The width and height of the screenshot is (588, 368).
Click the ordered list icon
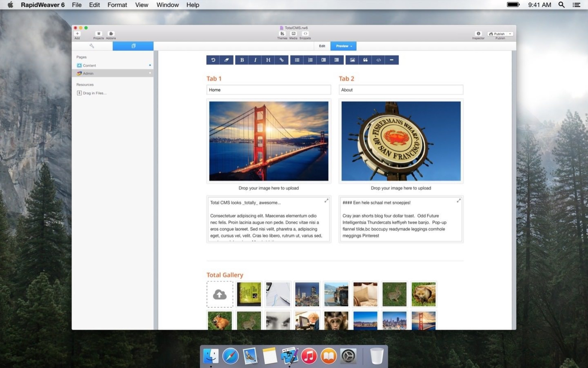click(310, 60)
